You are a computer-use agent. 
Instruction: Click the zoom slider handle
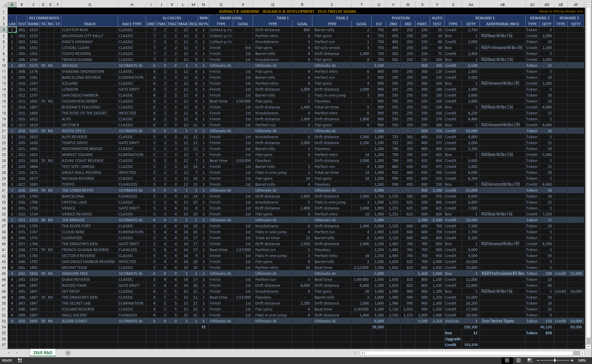click(x=555, y=360)
